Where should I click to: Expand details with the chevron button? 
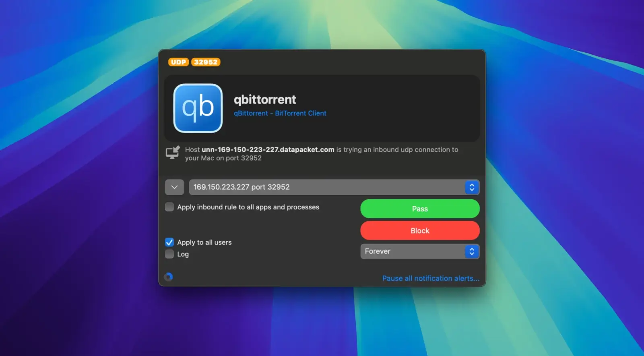[x=174, y=187]
